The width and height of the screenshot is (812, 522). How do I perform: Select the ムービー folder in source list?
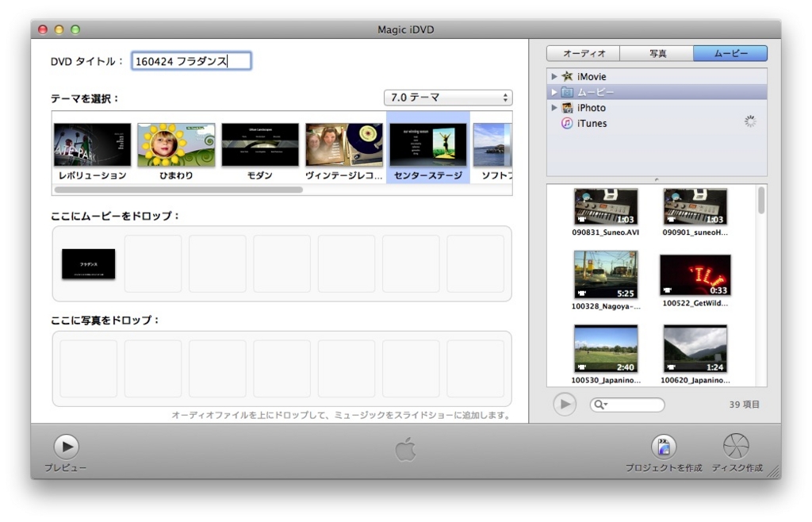[657, 92]
